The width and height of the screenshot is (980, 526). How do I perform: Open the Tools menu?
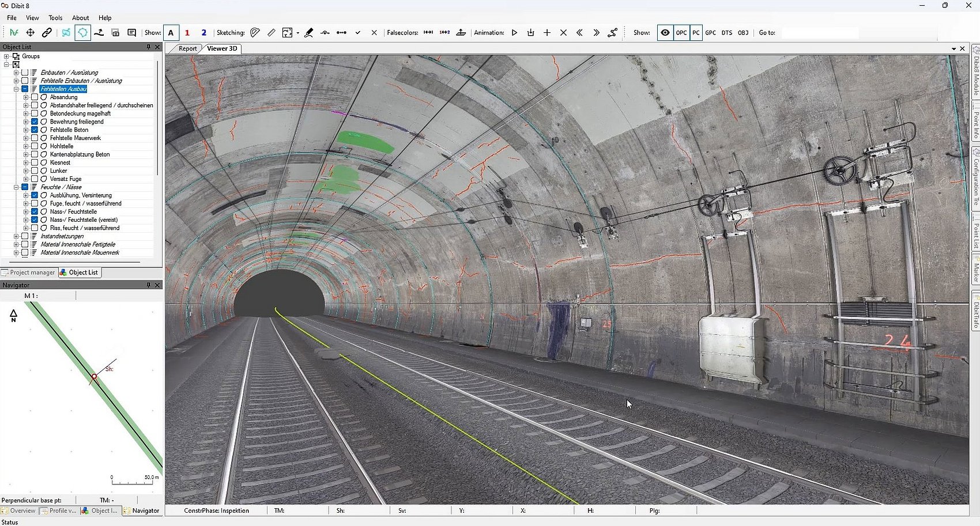click(x=55, y=18)
